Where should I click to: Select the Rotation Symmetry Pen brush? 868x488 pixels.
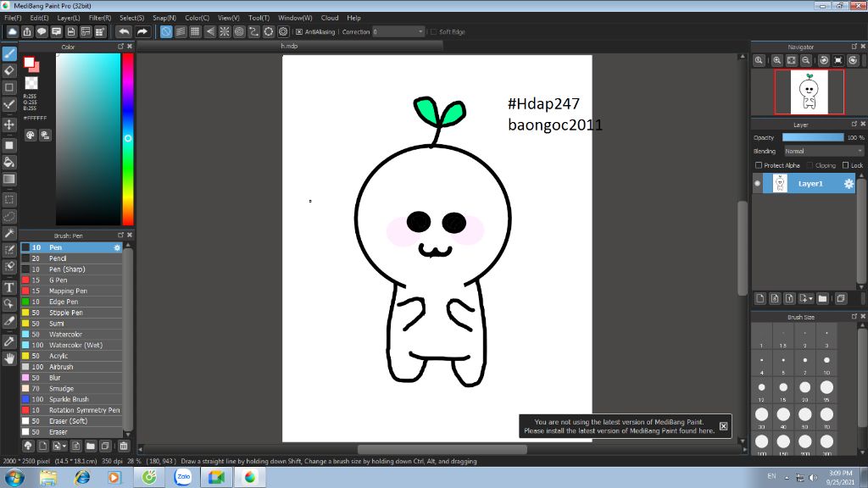coord(71,411)
